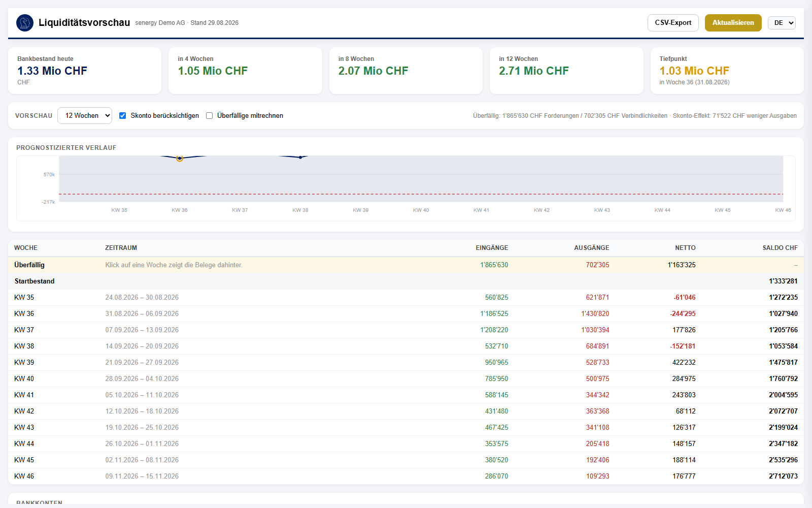Image resolution: width=812 pixels, height=508 pixels.
Task: Click the EINGÄNGE column header
Action: [492, 248]
